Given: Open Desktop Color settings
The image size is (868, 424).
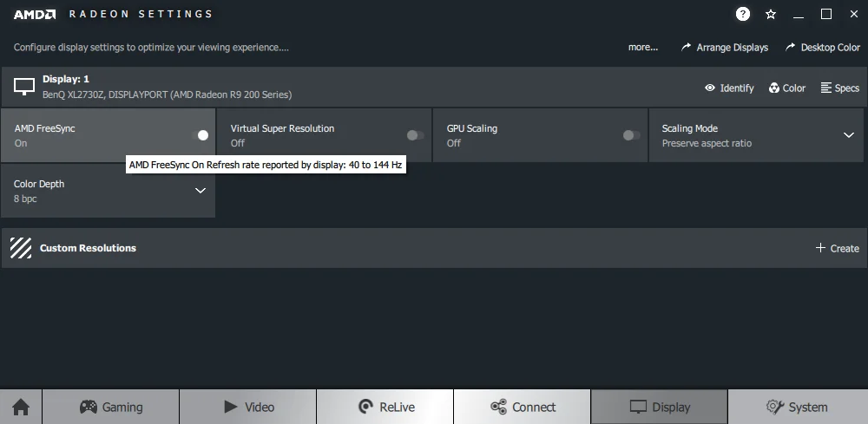Looking at the screenshot, I should (x=823, y=48).
